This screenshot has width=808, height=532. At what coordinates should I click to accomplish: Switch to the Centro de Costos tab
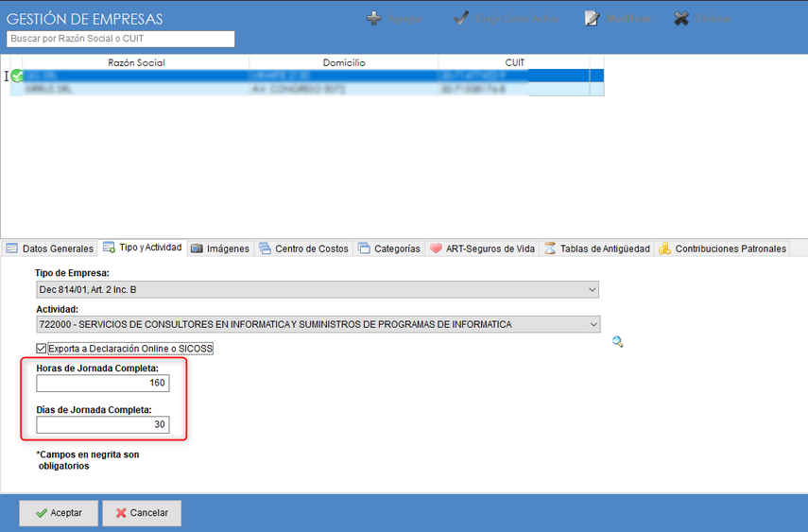click(x=303, y=249)
